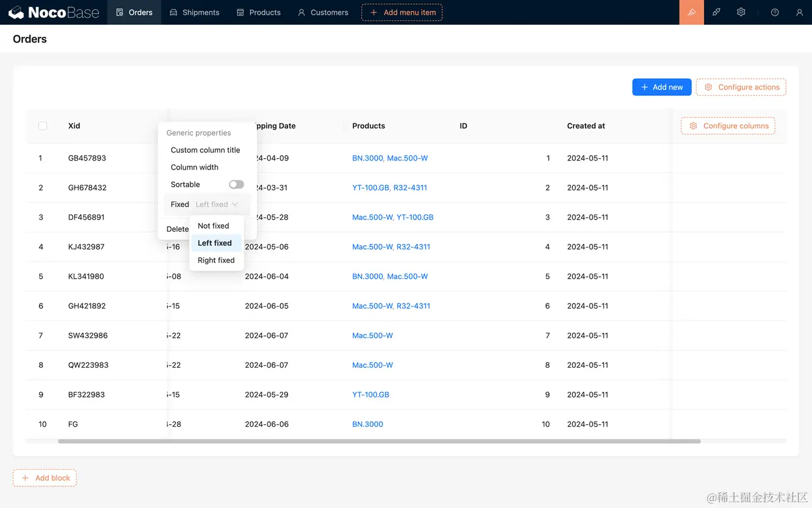Click the Add block button
The image size is (812, 508).
45,478
